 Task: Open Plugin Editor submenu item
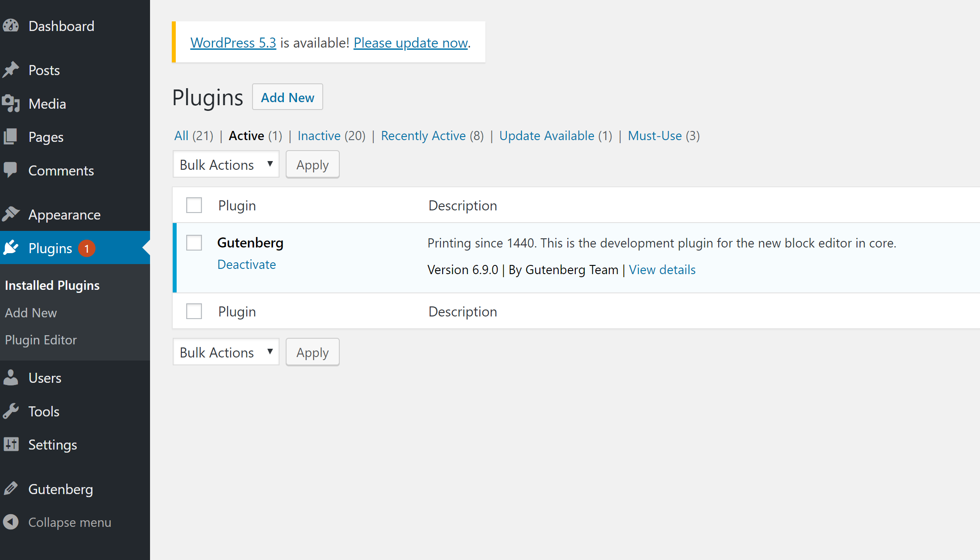pos(41,340)
